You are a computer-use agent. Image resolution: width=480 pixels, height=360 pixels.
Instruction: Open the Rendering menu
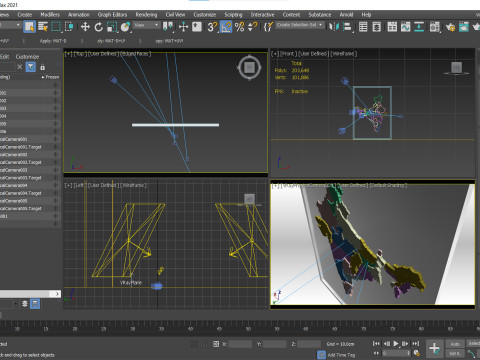(x=146, y=15)
